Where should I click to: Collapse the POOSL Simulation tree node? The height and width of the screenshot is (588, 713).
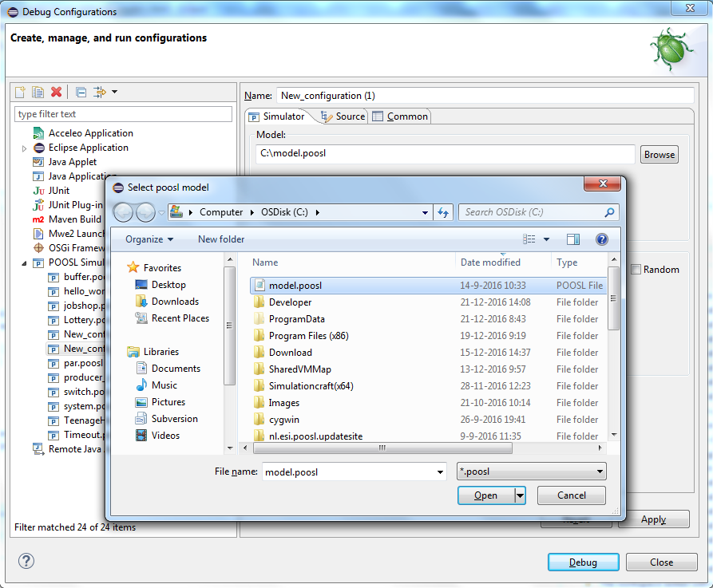point(24,263)
